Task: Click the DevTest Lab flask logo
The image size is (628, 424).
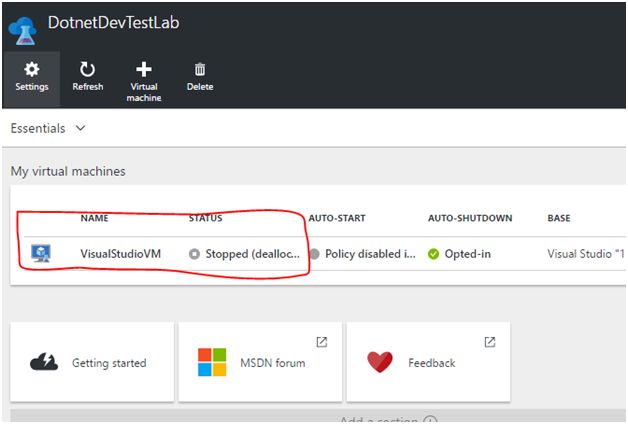Action: pos(22,26)
